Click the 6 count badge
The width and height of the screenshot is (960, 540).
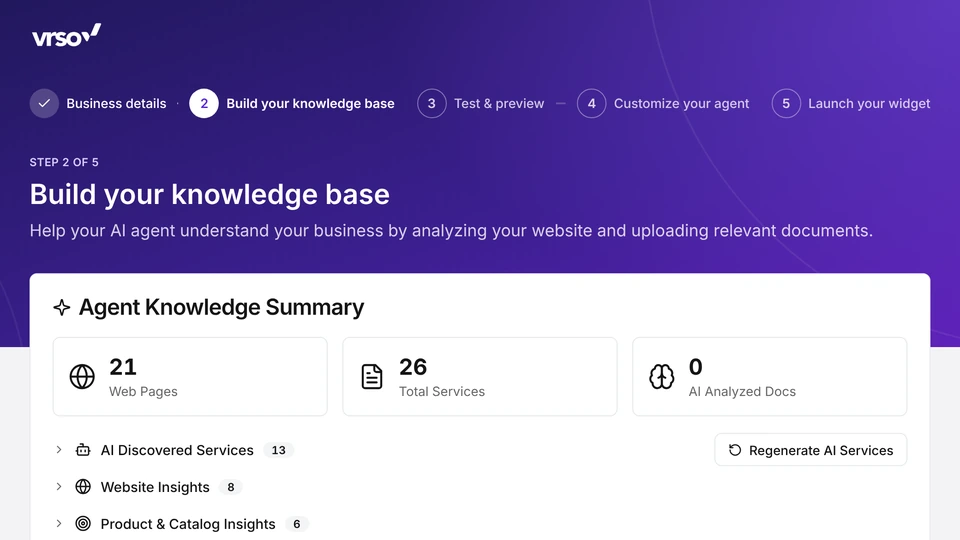[297, 523]
